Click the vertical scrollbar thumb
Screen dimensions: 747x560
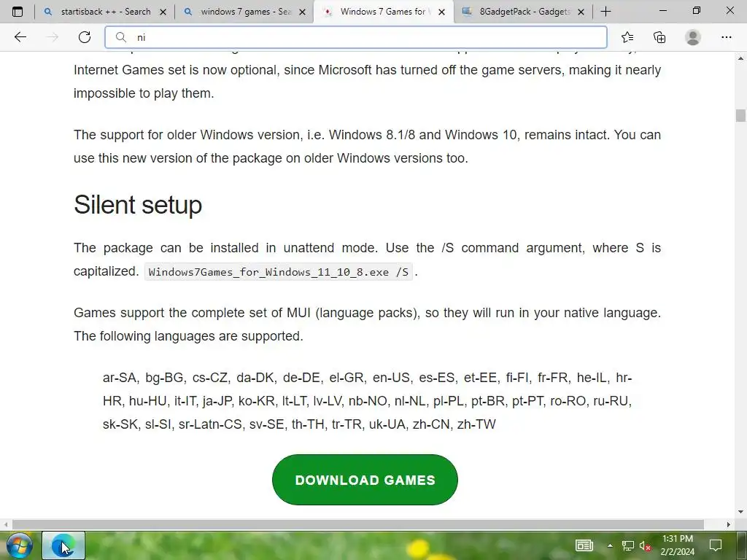point(740,116)
